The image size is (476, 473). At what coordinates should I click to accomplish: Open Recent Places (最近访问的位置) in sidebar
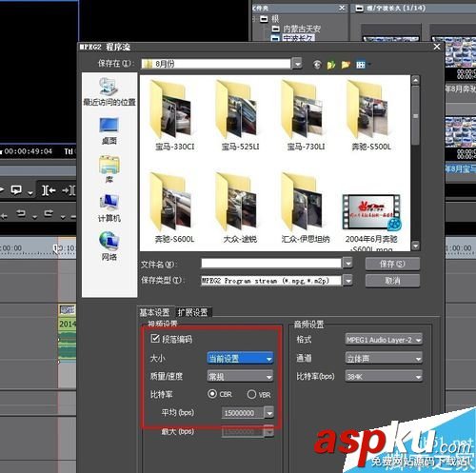[109, 91]
